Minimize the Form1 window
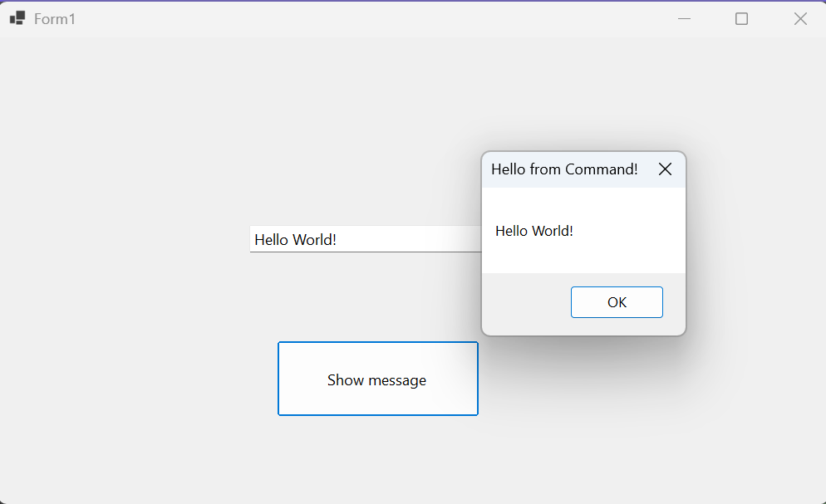This screenshot has height=504, width=826. 685,18
